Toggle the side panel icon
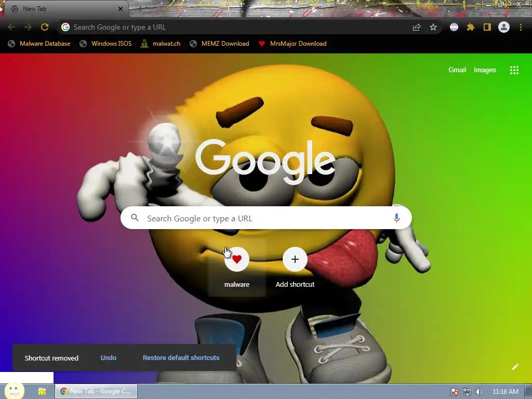This screenshot has width=532, height=399. 487,27
